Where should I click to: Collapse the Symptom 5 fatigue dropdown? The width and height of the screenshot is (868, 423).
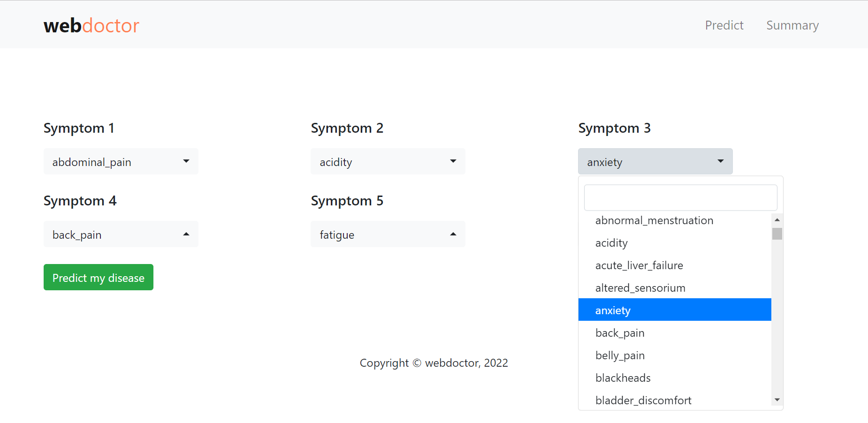388,234
